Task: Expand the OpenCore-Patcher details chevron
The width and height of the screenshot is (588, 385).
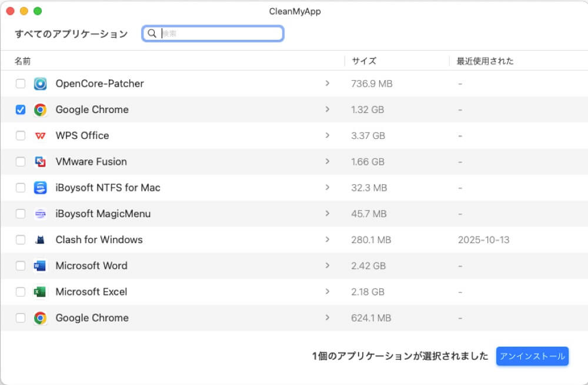Action: 328,84
